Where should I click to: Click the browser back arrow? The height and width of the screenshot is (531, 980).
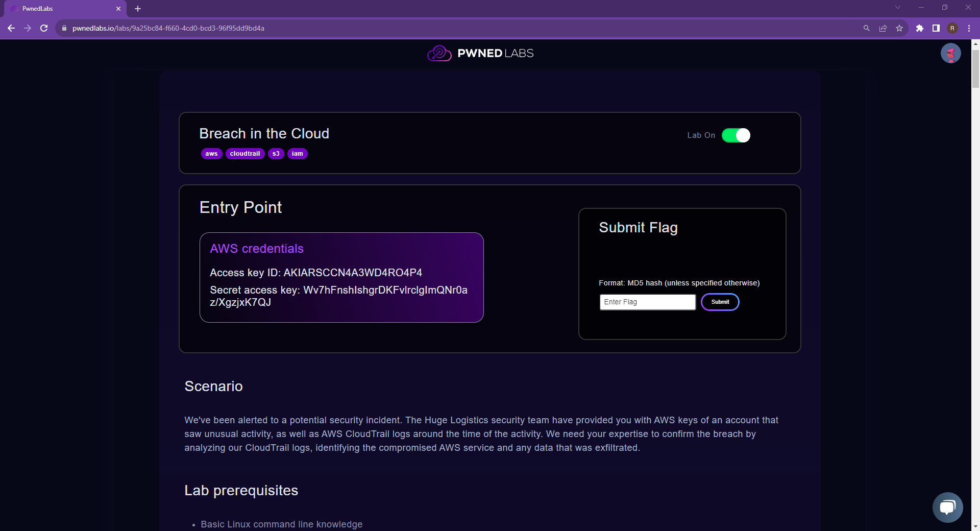(11, 28)
